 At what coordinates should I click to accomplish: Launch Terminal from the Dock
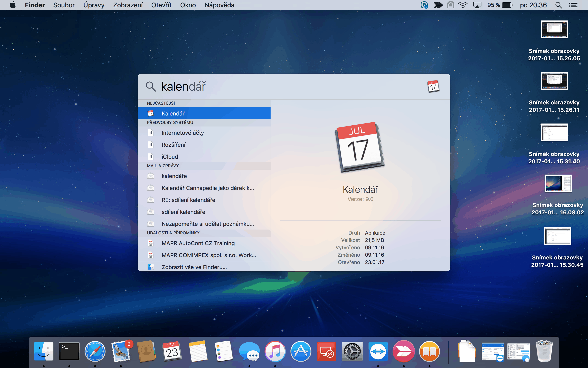(x=69, y=351)
